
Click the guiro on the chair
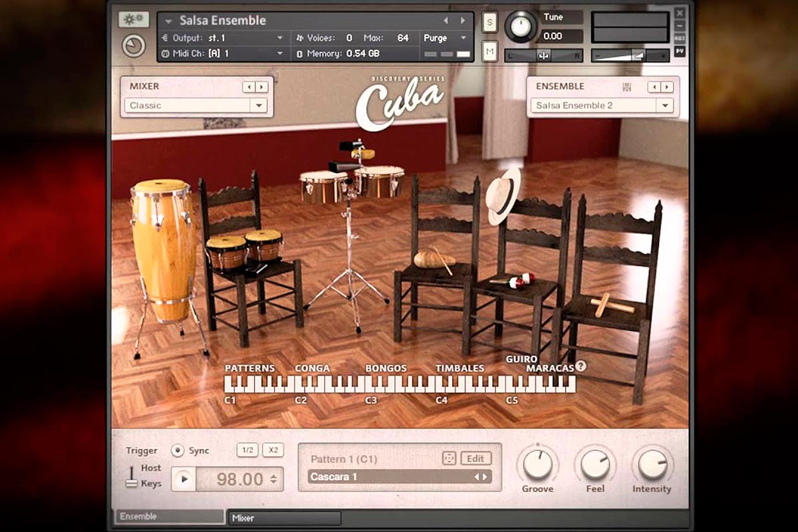point(434,259)
